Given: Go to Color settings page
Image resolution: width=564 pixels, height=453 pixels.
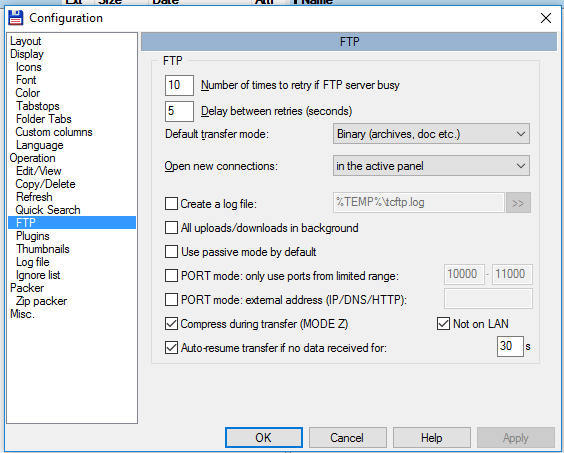Looking at the screenshot, I should coord(28,93).
